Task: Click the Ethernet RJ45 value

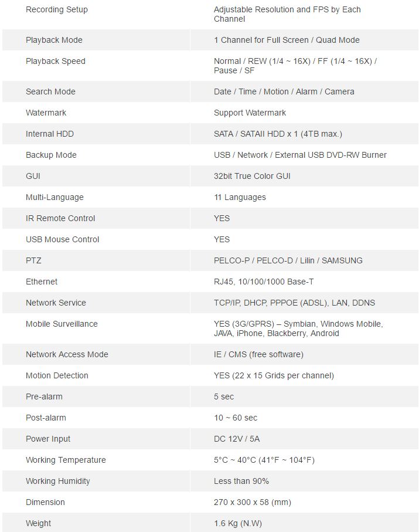Action: (x=264, y=282)
